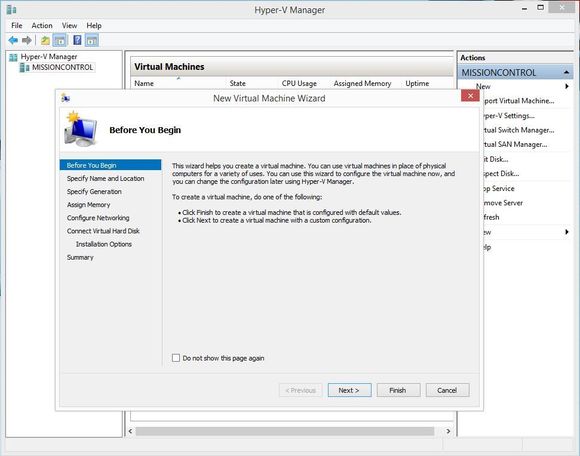Click Refresh action in Actions pane
The image size is (580, 456).
[491, 217]
